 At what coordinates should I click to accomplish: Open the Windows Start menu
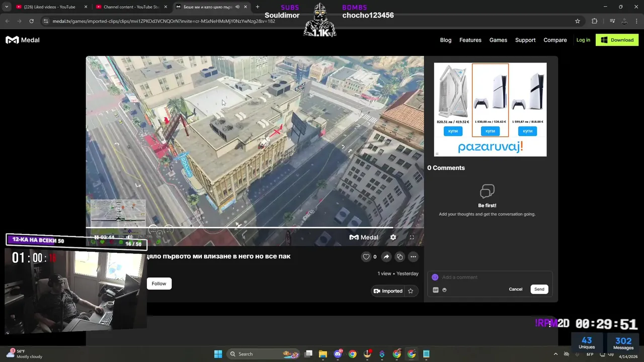pos(218,354)
